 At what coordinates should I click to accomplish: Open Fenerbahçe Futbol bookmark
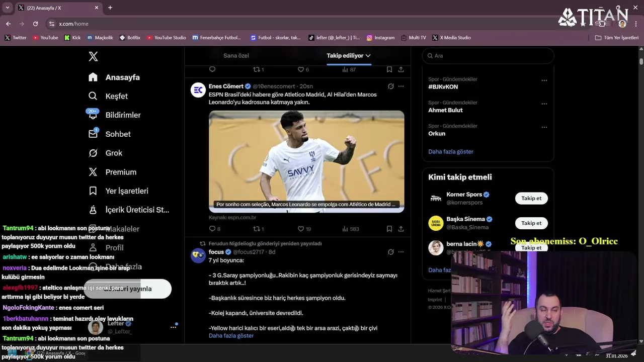(217, 38)
